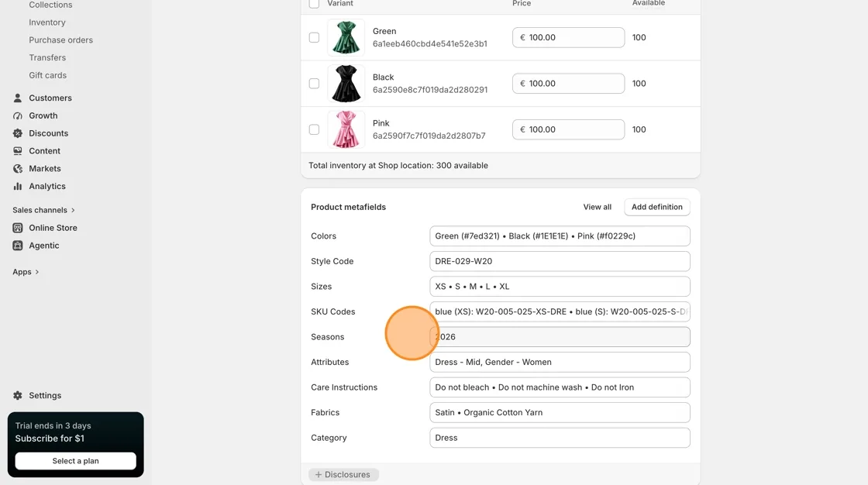Go to Collections in the sidebar
Viewport: 868px width, 485px height.
pyautogui.click(x=50, y=5)
